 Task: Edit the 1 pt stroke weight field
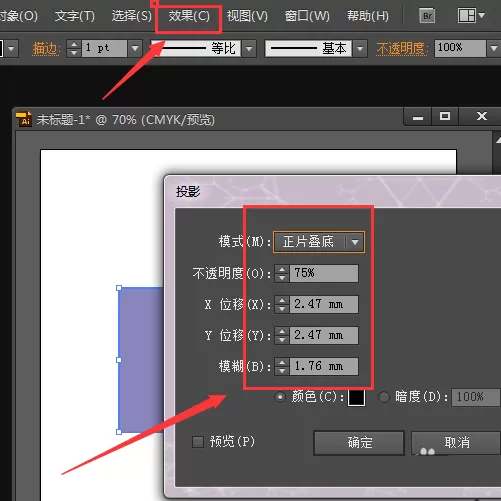point(104,49)
